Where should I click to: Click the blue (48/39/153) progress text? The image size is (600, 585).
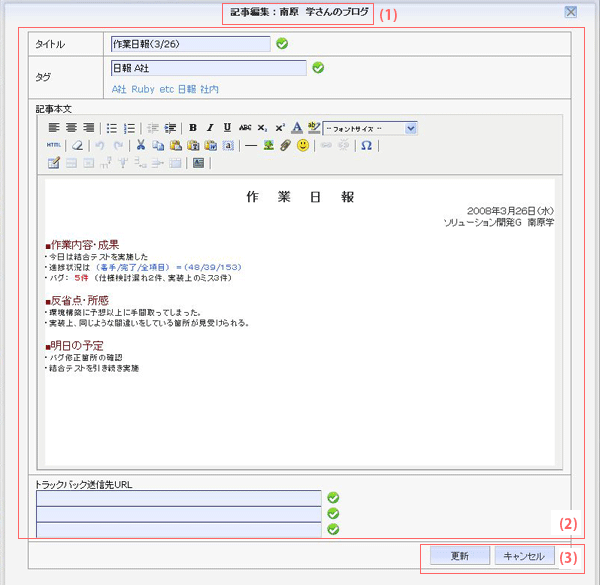click(212, 267)
